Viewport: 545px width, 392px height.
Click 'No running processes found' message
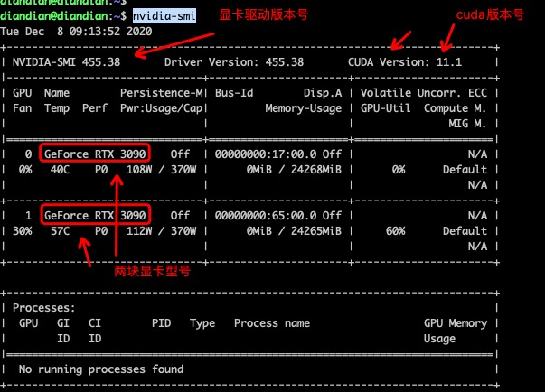(x=101, y=369)
